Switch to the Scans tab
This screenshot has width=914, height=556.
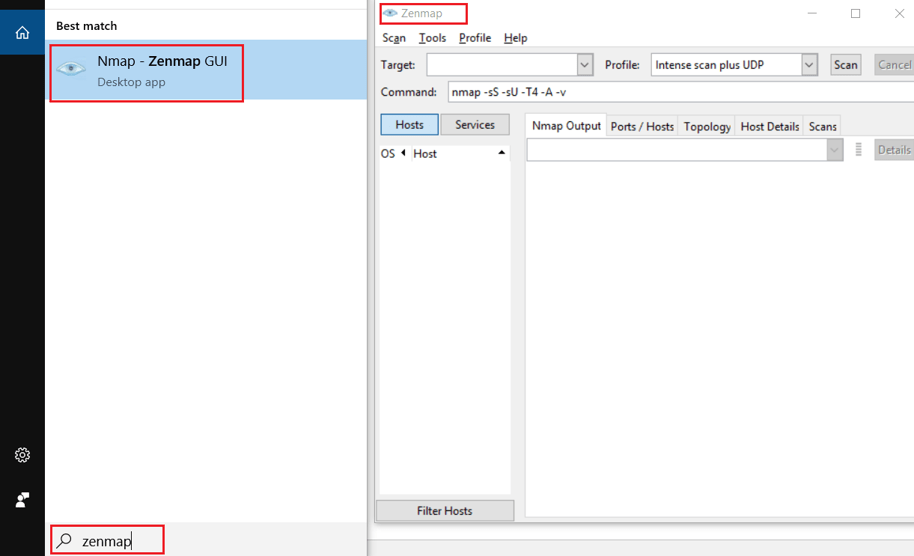coord(822,126)
